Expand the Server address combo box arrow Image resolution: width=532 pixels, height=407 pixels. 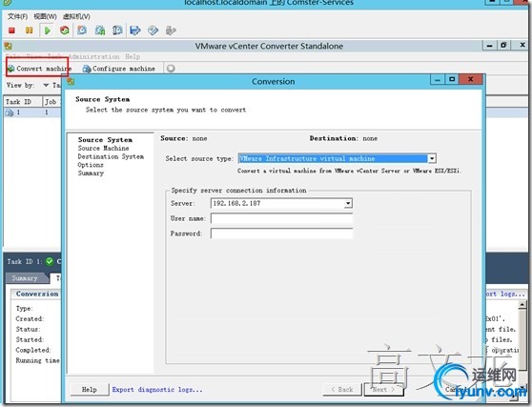click(x=348, y=203)
